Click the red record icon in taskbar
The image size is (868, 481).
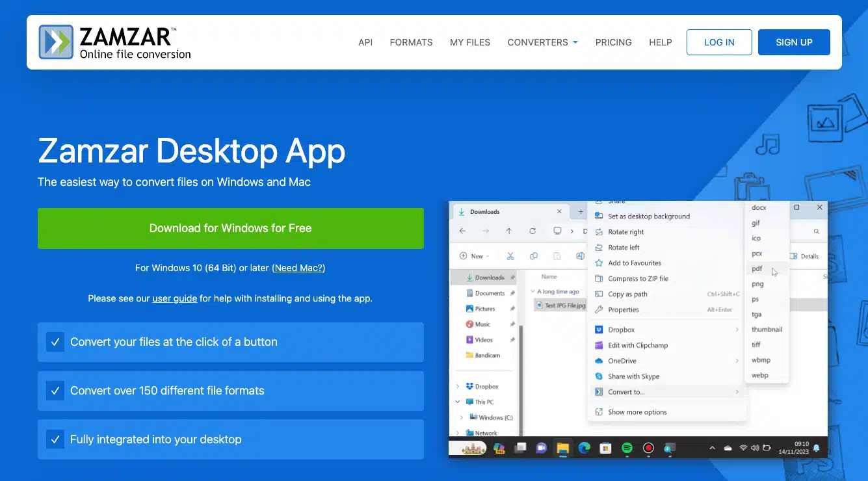(648, 448)
